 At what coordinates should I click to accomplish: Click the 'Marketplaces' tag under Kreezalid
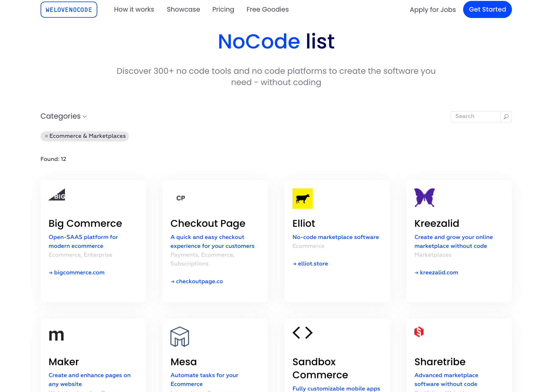point(433,255)
